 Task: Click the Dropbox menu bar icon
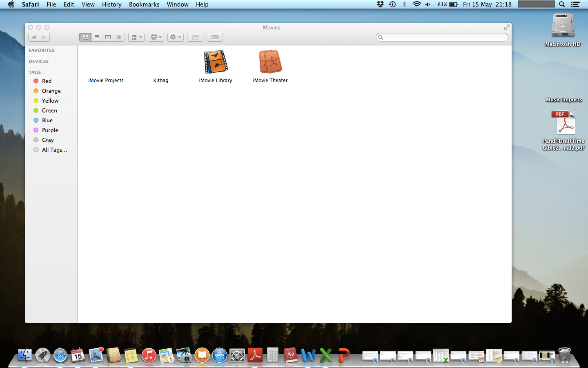point(380,4)
